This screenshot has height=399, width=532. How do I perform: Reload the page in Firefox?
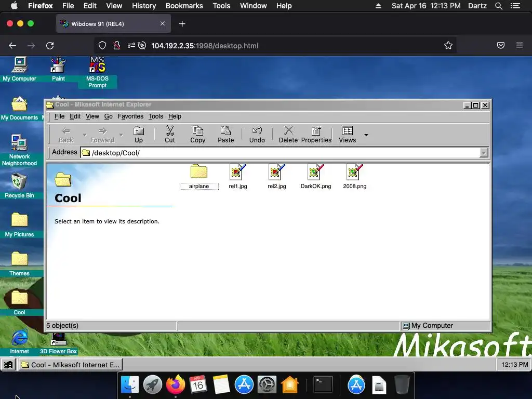pyautogui.click(x=50, y=46)
